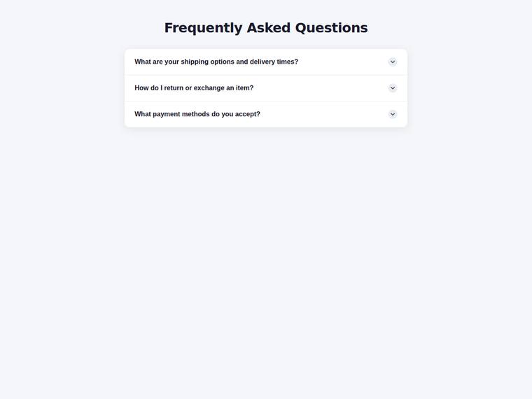Image resolution: width=532 pixels, height=399 pixels.
Task: Toggle the first FAQ accordion row
Action: pos(266,62)
